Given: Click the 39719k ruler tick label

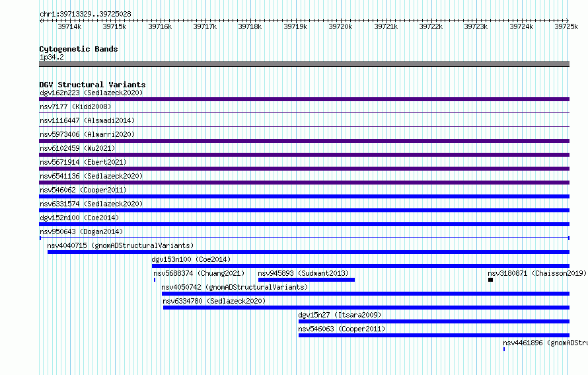Looking at the screenshot, I should click(295, 26).
